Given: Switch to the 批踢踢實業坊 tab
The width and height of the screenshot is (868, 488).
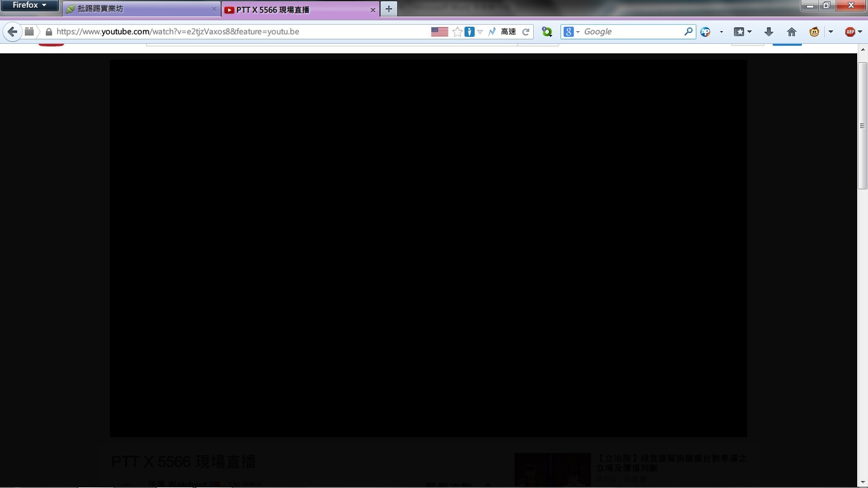Looking at the screenshot, I should (x=142, y=10).
